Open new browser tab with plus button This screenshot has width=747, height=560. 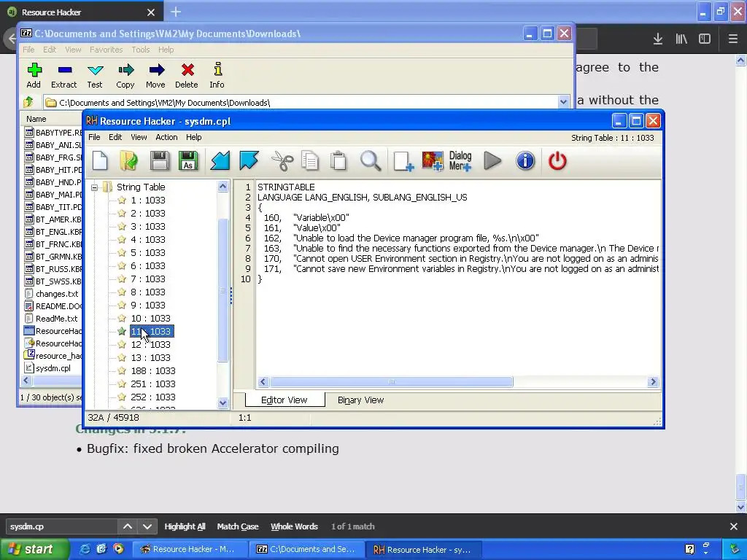(x=176, y=12)
